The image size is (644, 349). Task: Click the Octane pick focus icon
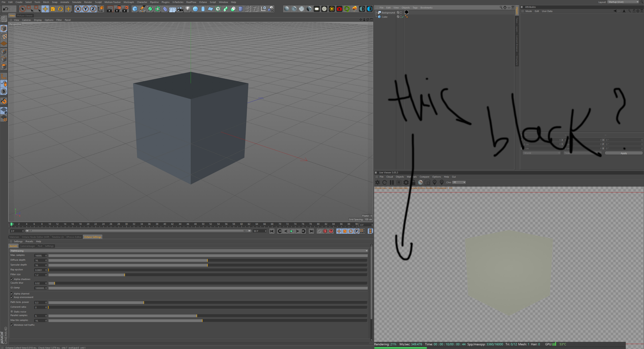[435, 182]
